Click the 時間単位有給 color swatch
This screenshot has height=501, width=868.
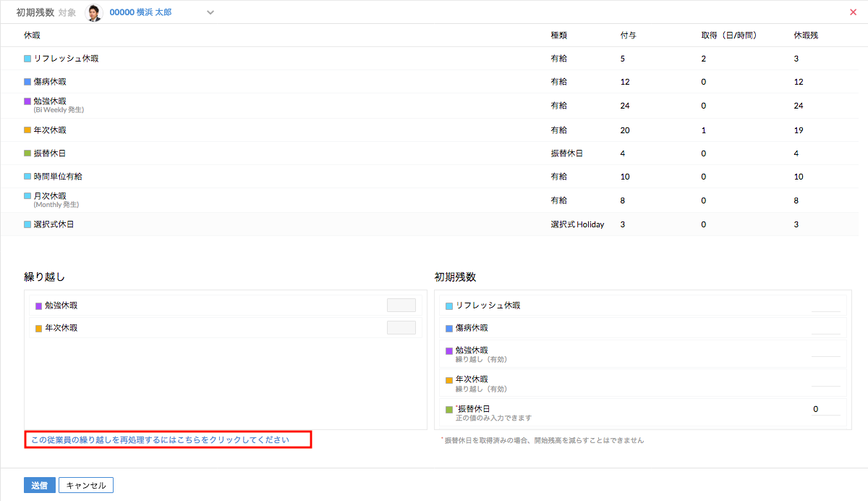[27, 177]
